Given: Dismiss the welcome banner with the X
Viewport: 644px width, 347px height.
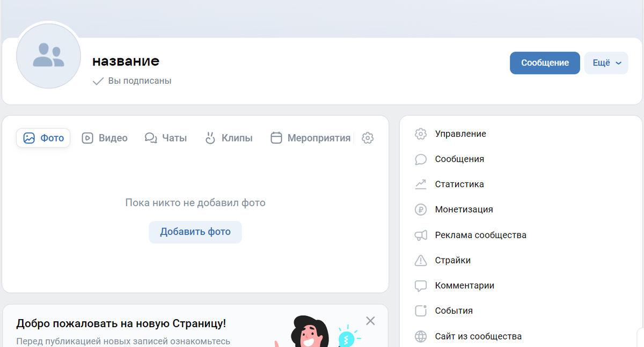Looking at the screenshot, I should 370,321.
